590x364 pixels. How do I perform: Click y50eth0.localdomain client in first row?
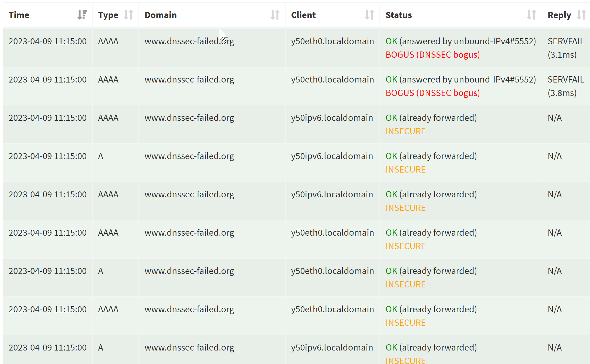pyautogui.click(x=332, y=41)
